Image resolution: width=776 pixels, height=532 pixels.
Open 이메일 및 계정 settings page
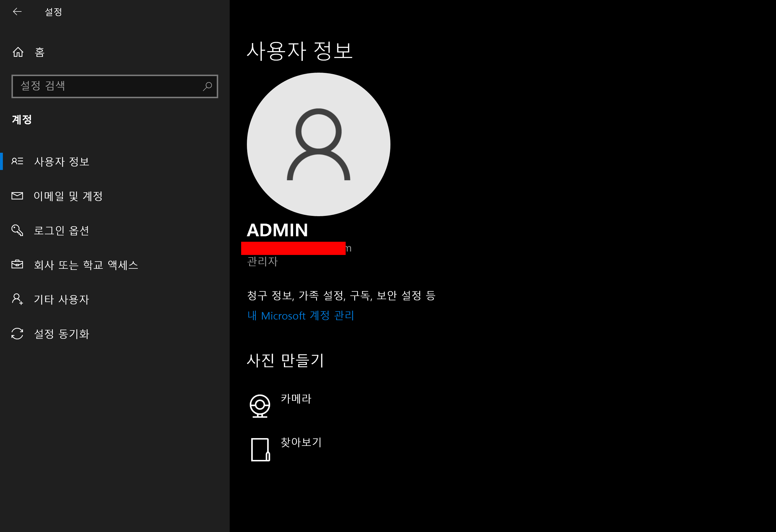point(68,196)
